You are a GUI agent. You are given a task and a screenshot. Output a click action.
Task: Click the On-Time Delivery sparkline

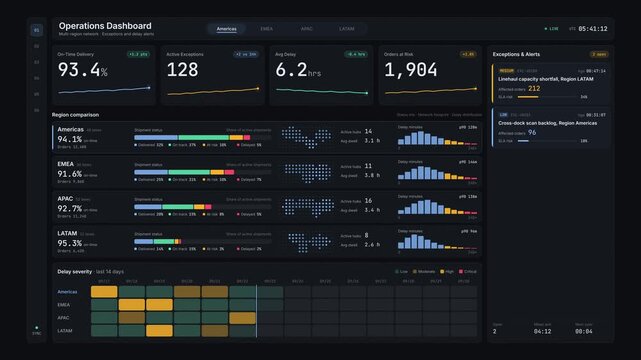point(104,90)
